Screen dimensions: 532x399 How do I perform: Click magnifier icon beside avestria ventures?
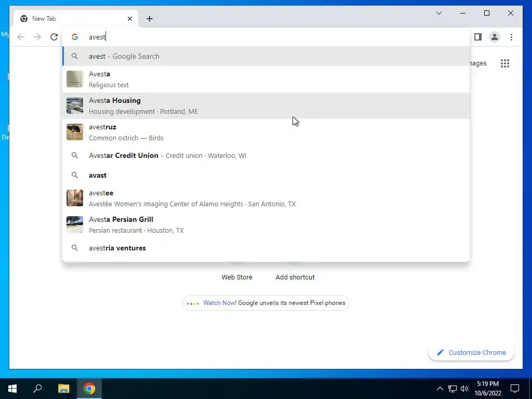coord(75,248)
